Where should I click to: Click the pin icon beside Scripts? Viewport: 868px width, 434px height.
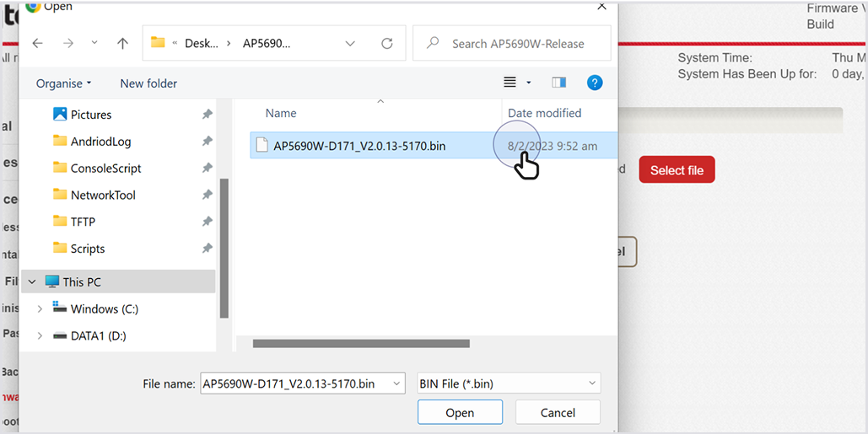tap(207, 249)
